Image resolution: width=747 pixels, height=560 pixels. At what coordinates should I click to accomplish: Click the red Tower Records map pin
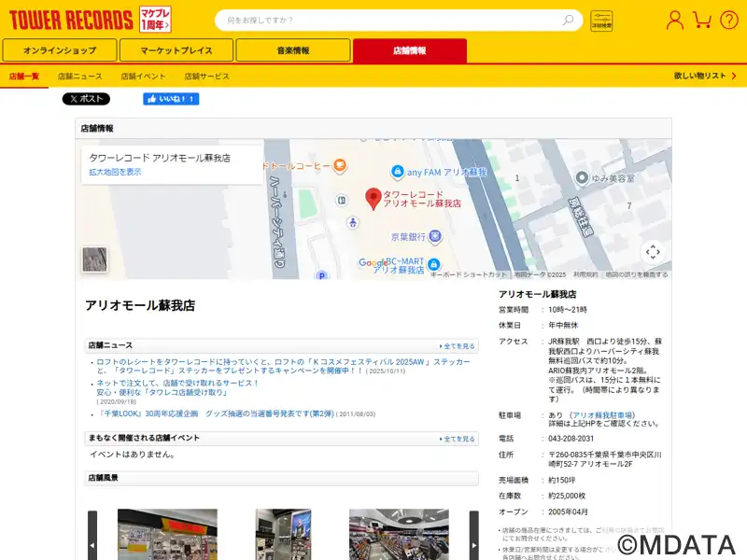tap(373, 199)
